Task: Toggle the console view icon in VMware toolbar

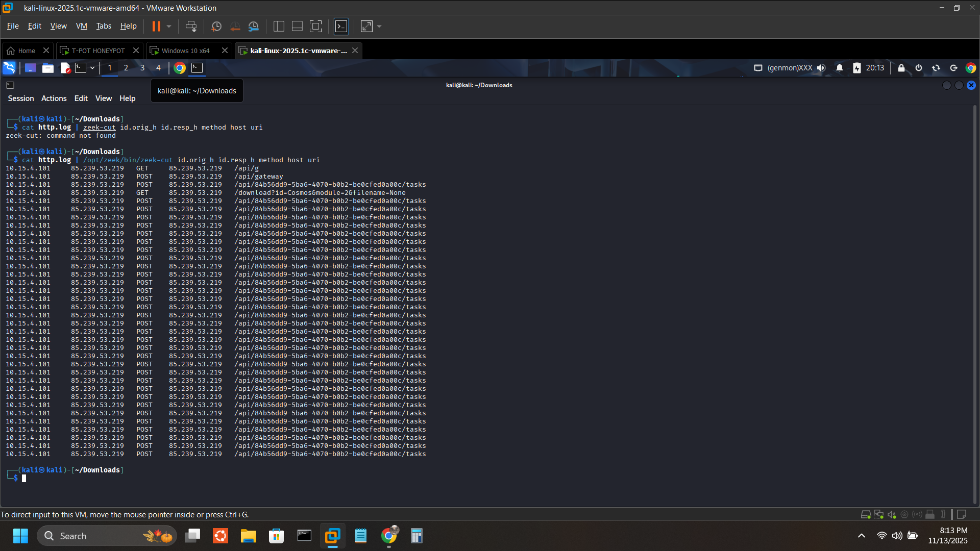Action: point(341,26)
